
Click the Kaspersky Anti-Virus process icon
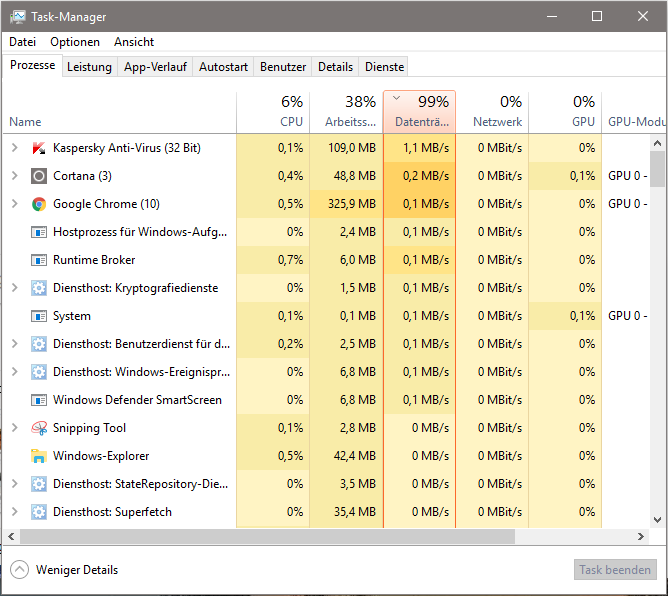coord(39,148)
